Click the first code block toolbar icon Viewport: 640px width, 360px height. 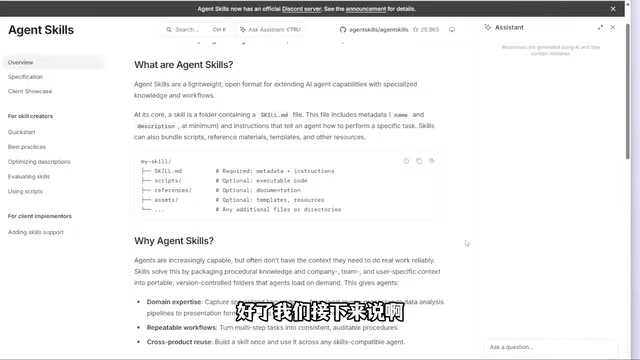[406, 161]
